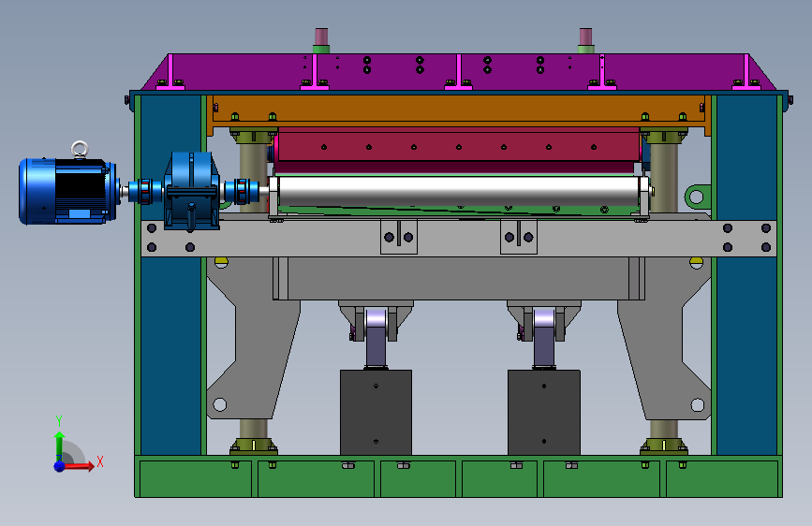
Task: Select the green lifting lug on right side
Action: 697,197
